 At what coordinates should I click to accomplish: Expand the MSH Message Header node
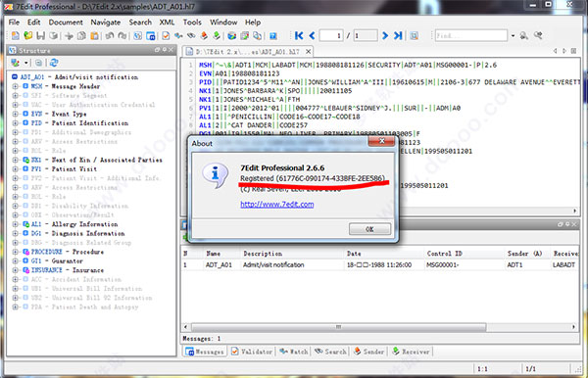tap(16, 86)
